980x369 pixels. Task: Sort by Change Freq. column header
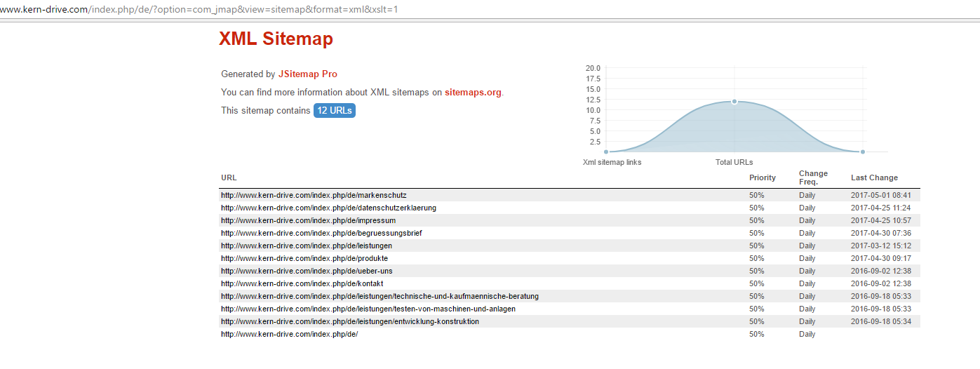[813, 177]
